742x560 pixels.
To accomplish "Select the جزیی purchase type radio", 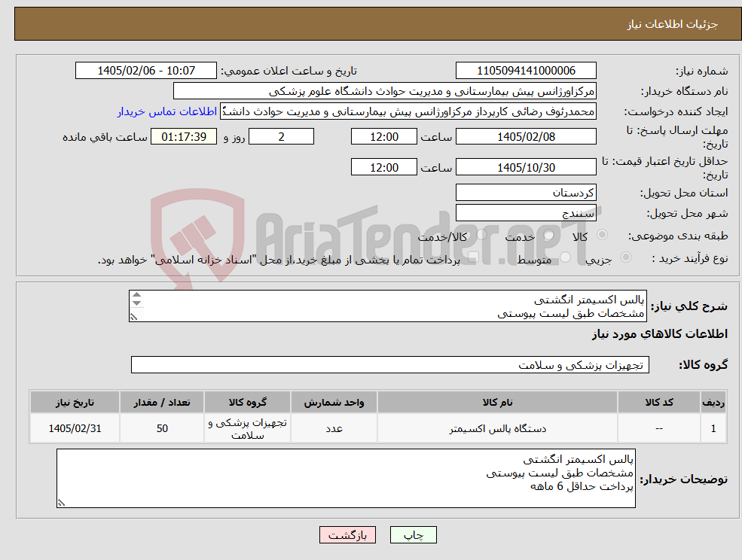I will click(625, 257).
